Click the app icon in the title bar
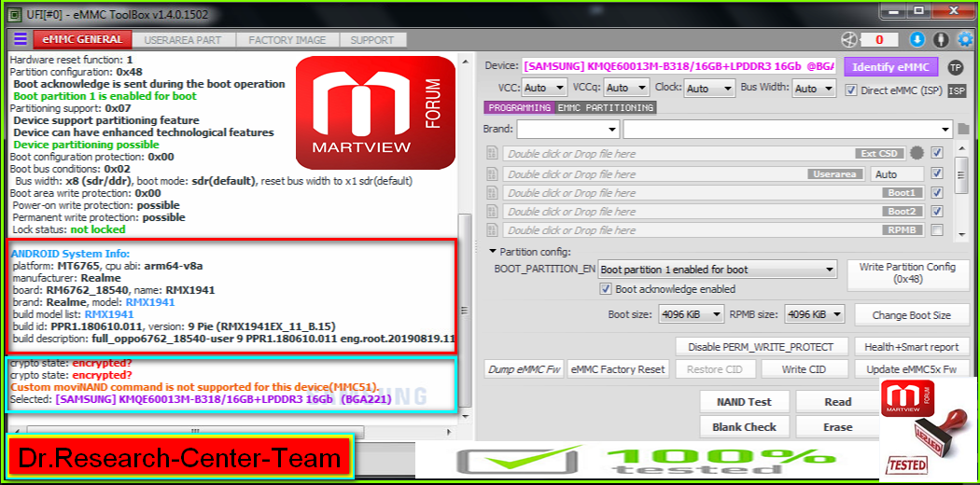 tap(13, 14)
